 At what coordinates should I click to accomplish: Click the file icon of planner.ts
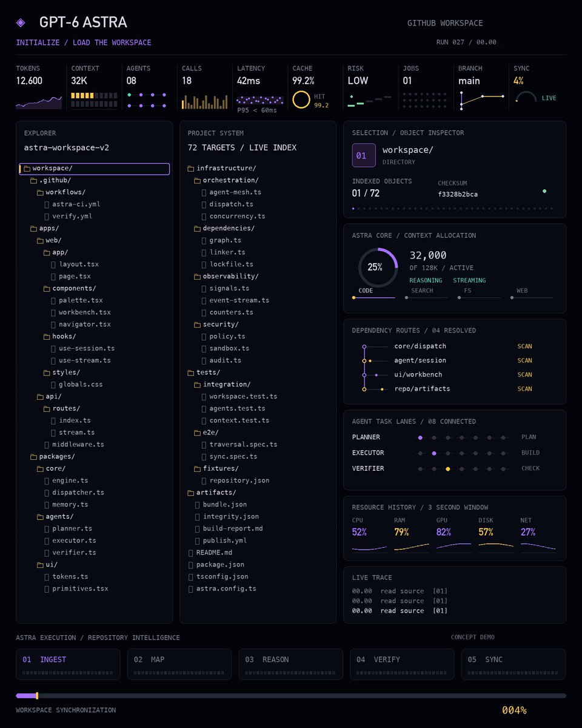[x=47, y=528]
